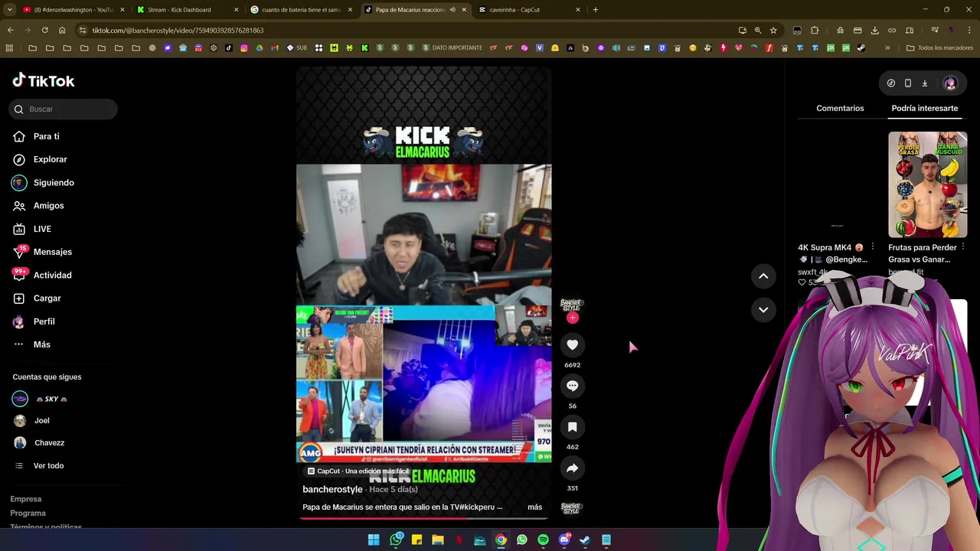The height and width of the screenshot is (551, 980).
Task: Share the video using the arrow icon
Action: (572, 468)
